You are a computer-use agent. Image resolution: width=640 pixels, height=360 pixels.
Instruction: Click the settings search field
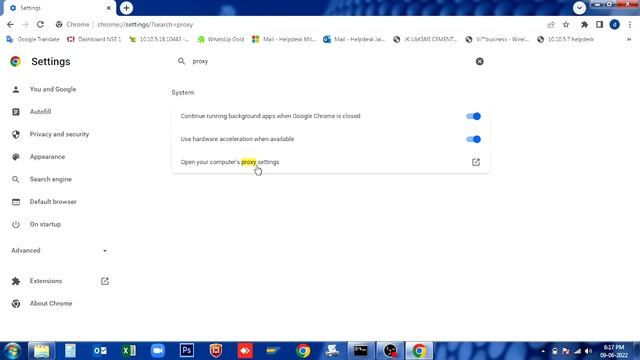point(331,61)
